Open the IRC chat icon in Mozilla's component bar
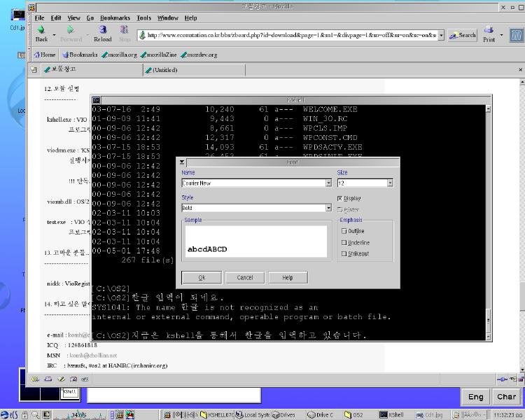Viewport: 525px width, 420px height. (x=85, y=379)
